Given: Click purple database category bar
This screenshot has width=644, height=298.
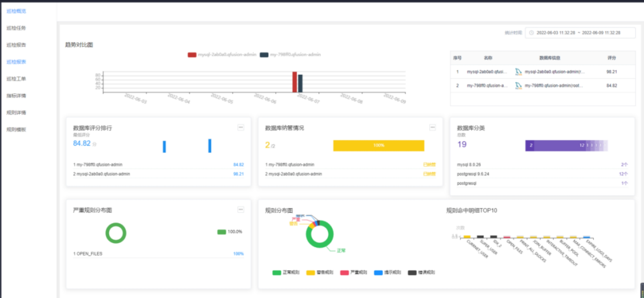Looking at the screenshot, I should click(x=566, y=145).
